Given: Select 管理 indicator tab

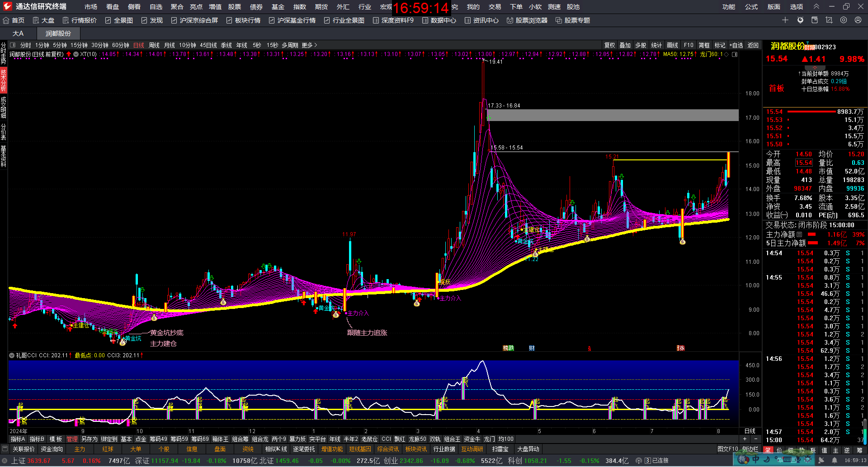Looking at the screenshot, I should coord(72,439).
